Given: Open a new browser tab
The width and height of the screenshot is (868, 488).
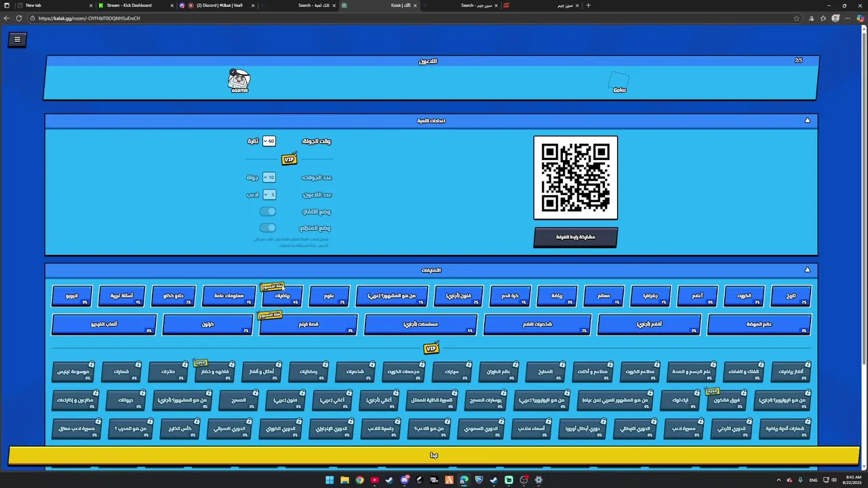Looking at the screenshot, I should coord(588,5).
